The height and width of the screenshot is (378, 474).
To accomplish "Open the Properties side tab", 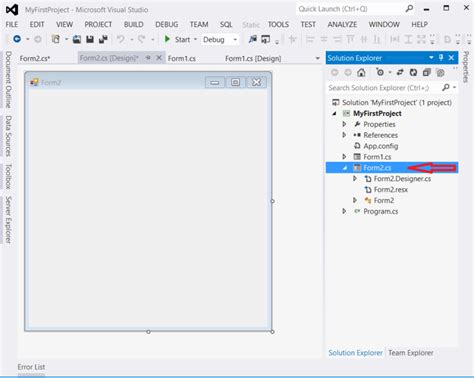I will (466, 67).
